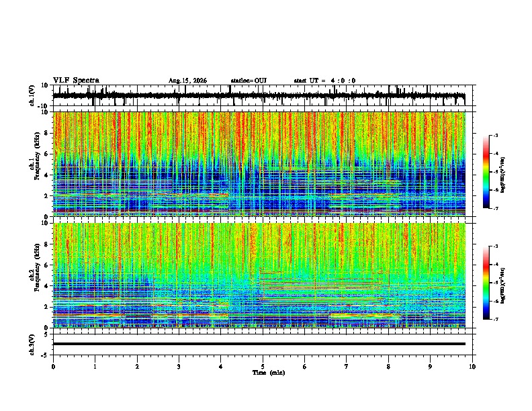Screen dimensions: 532x411
Task: Click the ch.1 voltage waveform trace
Action: pos(259,95)
